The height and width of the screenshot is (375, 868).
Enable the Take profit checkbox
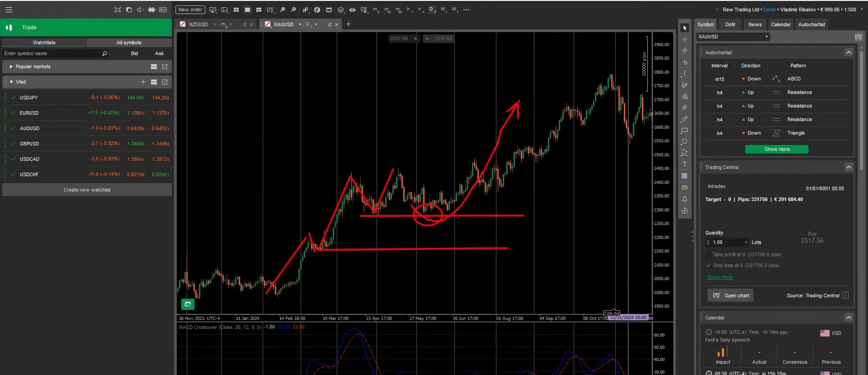click(708, 255)
